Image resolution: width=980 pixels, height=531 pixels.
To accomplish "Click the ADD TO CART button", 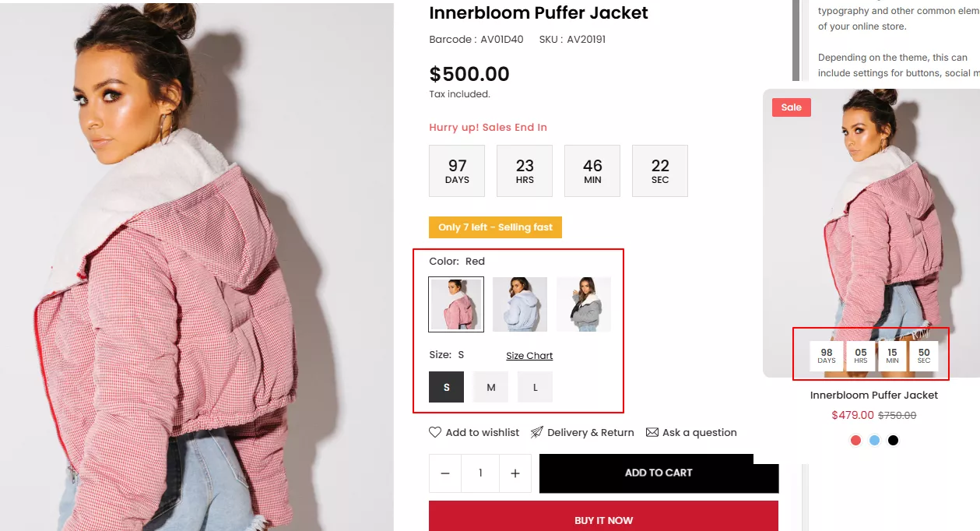I will (x=659, y=473).
